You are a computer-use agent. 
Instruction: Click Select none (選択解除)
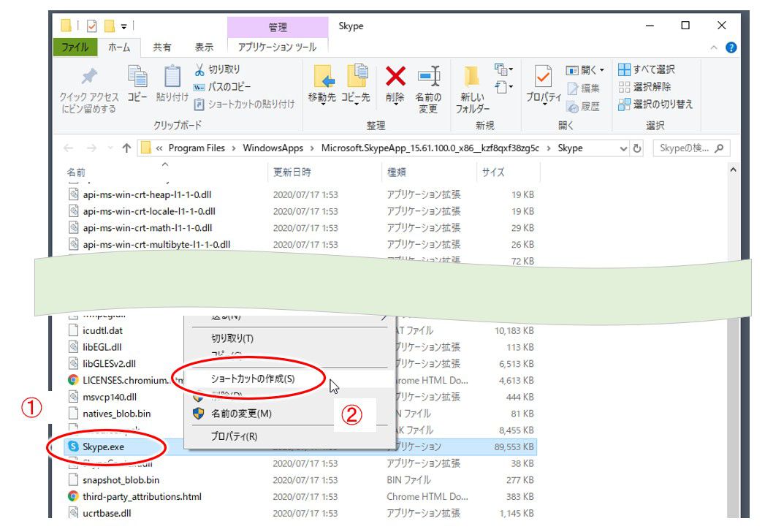(x=644, y=87)
